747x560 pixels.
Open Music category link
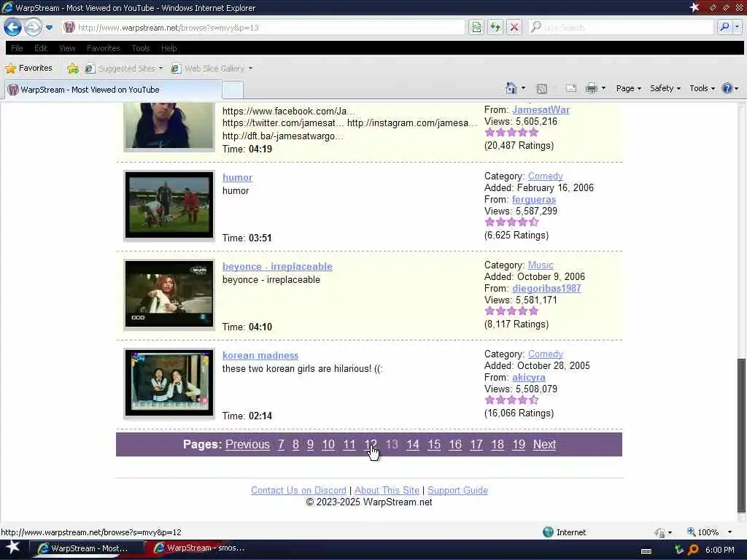point(541,265)
